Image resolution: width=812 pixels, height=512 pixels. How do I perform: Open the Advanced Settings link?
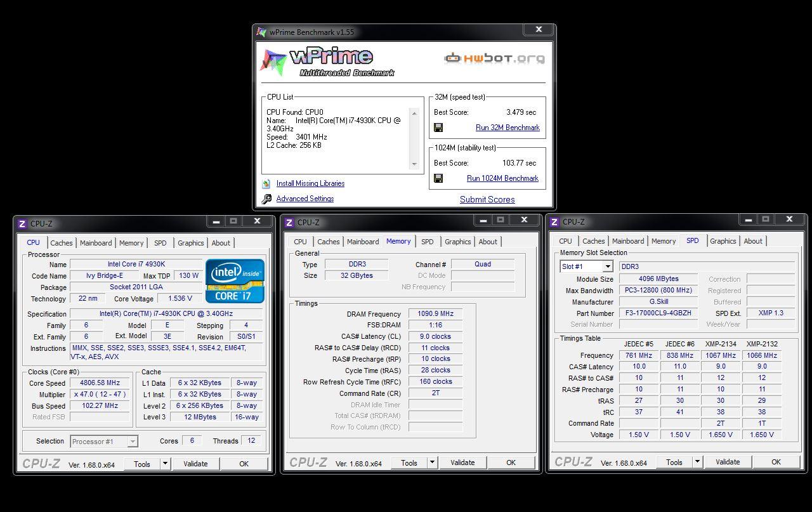(304, 199)
